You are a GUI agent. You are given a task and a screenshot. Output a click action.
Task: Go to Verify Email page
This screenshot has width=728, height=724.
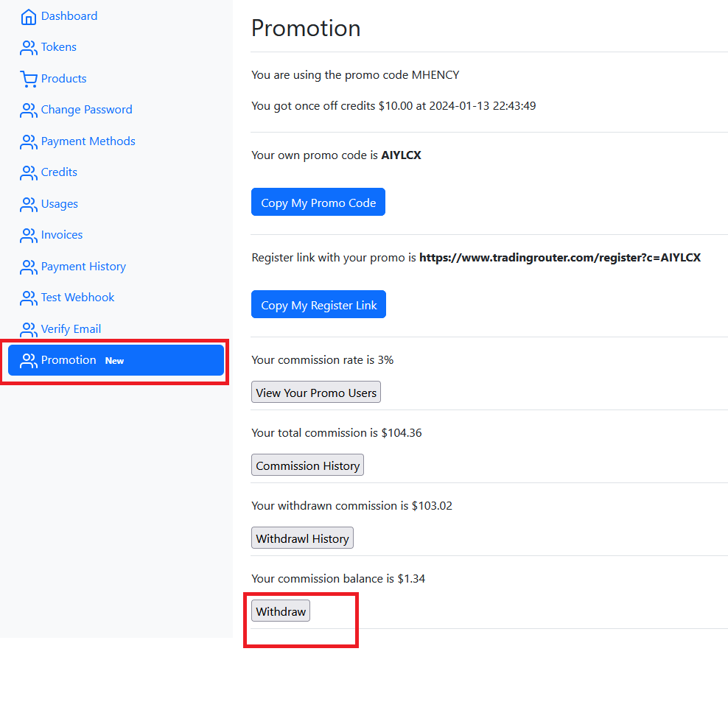point(71,329)
